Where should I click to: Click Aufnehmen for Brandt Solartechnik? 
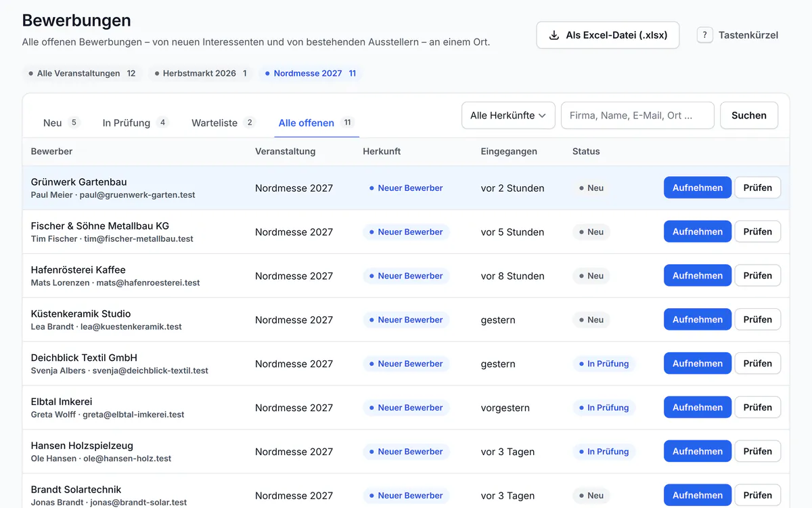tap(697, 495)
